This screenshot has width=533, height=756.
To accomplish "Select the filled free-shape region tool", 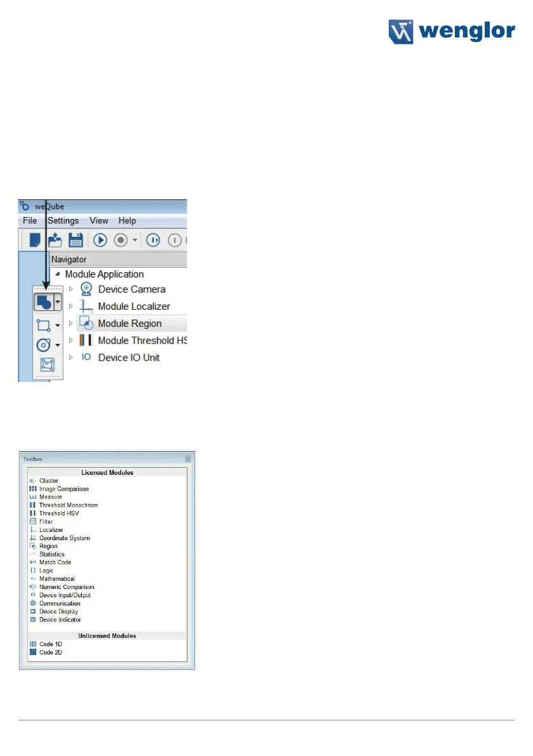I will tap(44, 302).
